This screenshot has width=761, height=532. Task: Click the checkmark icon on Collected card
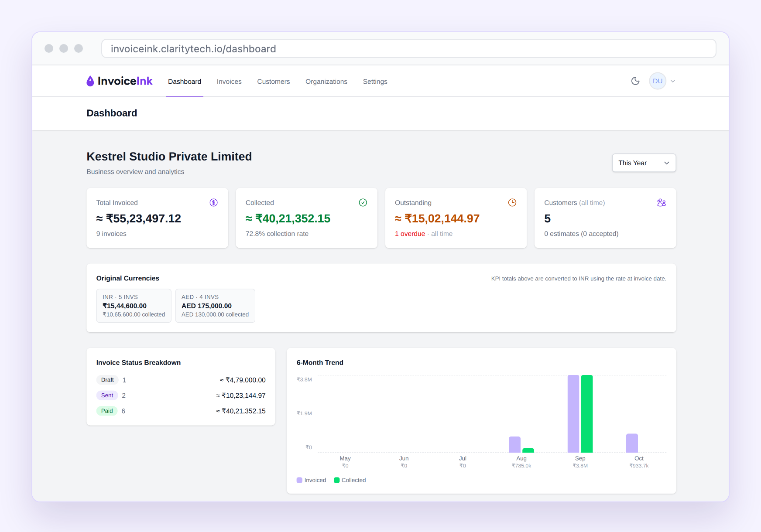(363, 202)
